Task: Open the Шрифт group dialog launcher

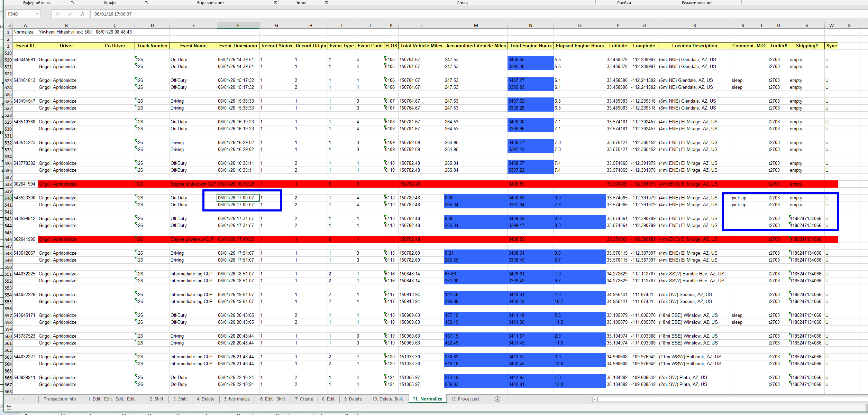Action: click(x=146, y=3)
